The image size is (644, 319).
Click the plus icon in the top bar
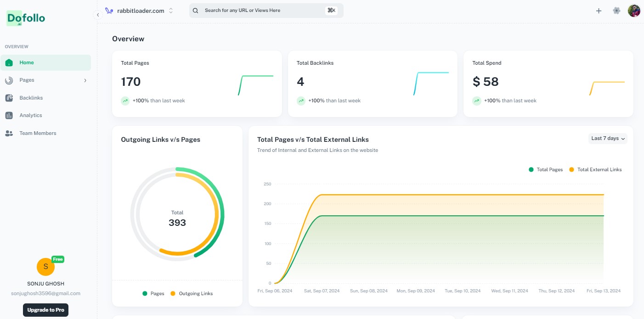599,11
